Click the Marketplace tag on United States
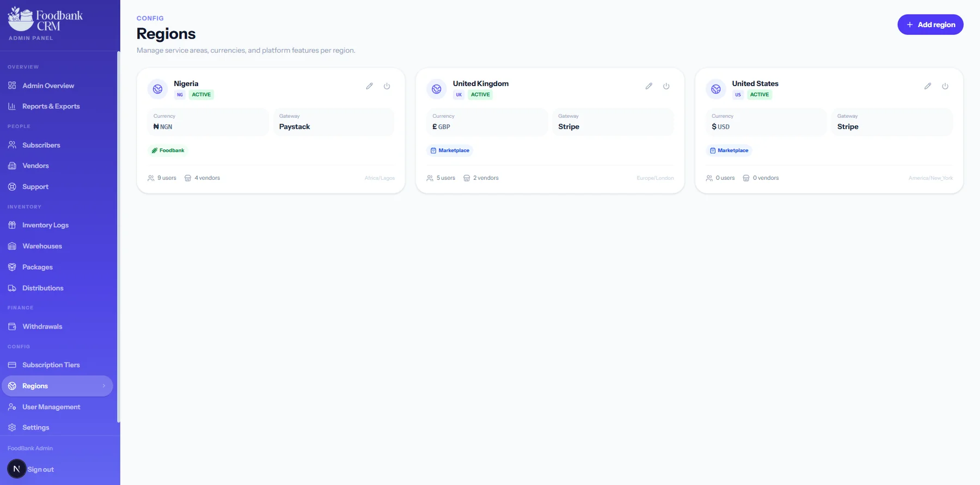Screen dimensions: 980x485 (729, 150)
